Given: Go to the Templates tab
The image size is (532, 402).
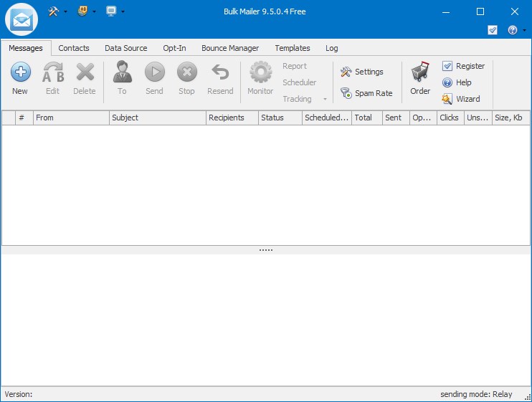Looking at the screenshot, I should click(293, 48).
